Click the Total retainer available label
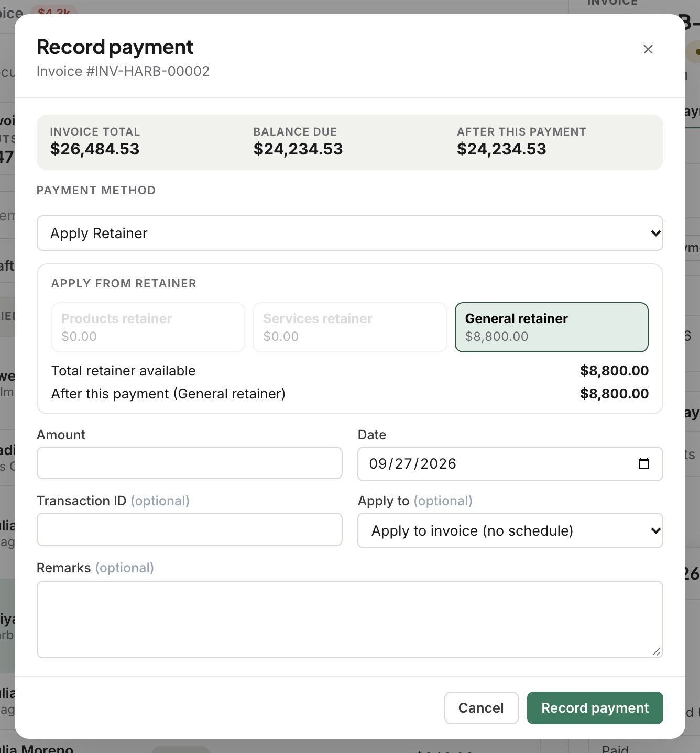 [x=123, y=371]
